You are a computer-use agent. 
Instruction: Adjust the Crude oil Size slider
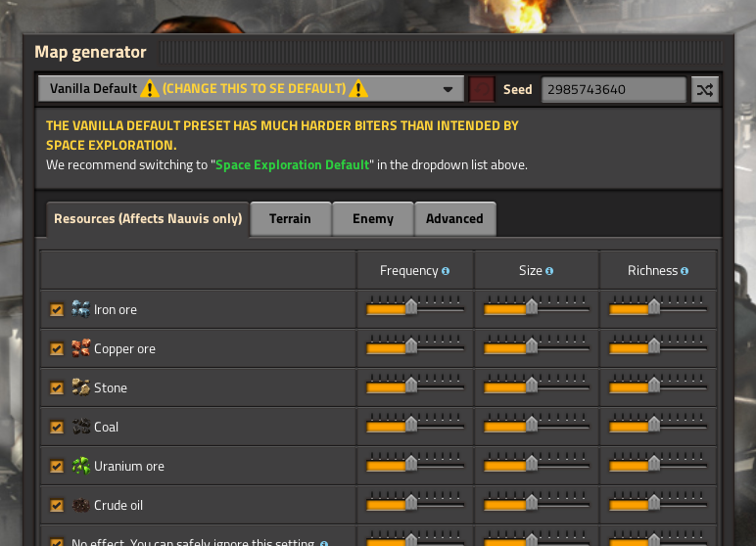pyautogui.click(x=537, y=502)
